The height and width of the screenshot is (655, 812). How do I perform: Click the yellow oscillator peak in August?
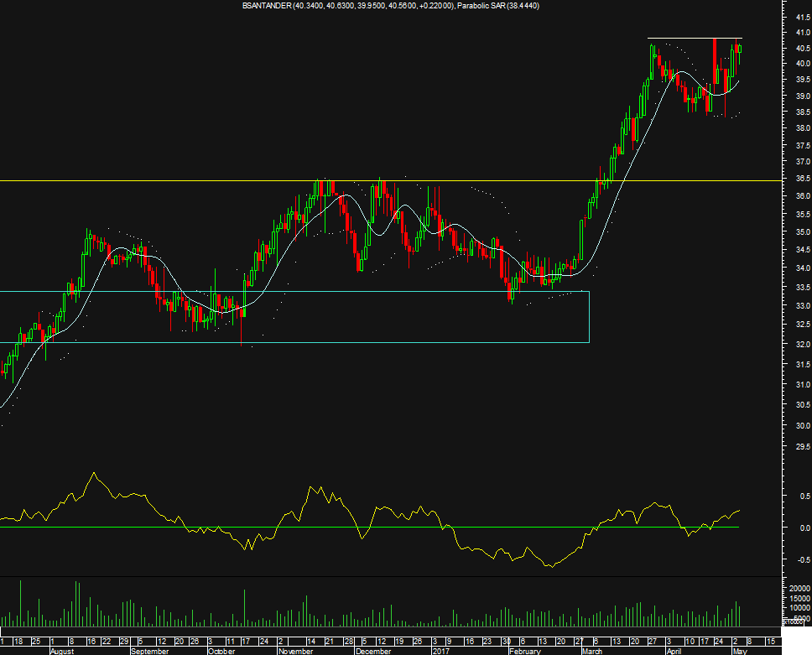[x=94, y=474]
